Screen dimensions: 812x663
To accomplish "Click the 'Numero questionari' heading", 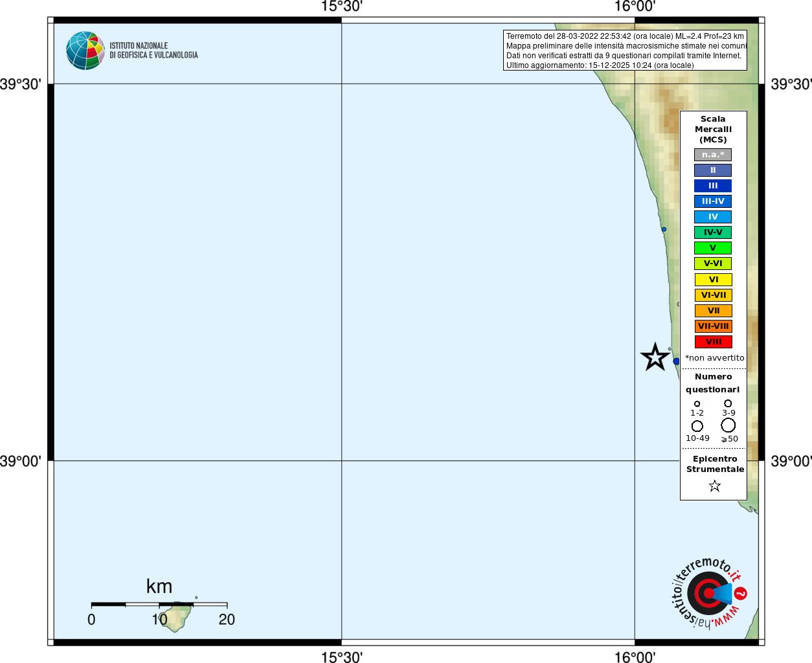I will click(x=713, y=383).
